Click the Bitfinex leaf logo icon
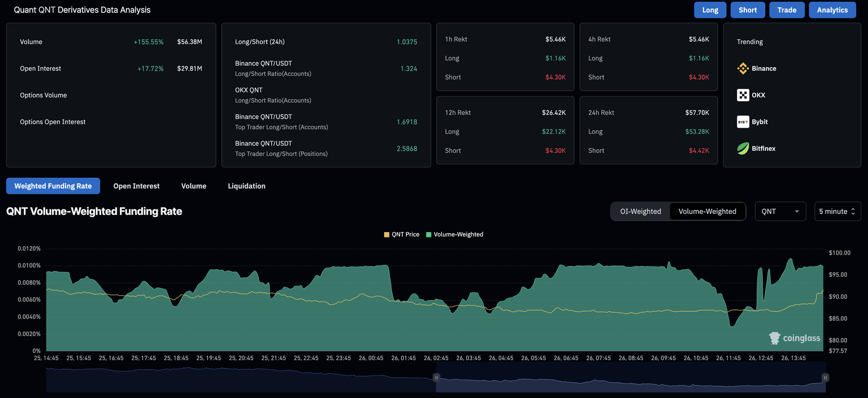The width and height of the screenshot is (868, 398). pos(743,148)
